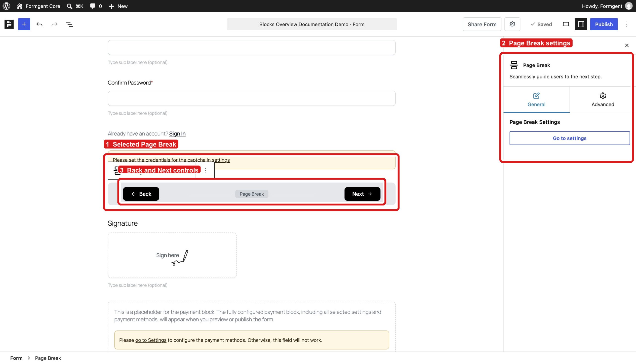Viewport: 636px width, 364px height.
Task: Click the Sign here signature pad
Action: coord(172,255)
